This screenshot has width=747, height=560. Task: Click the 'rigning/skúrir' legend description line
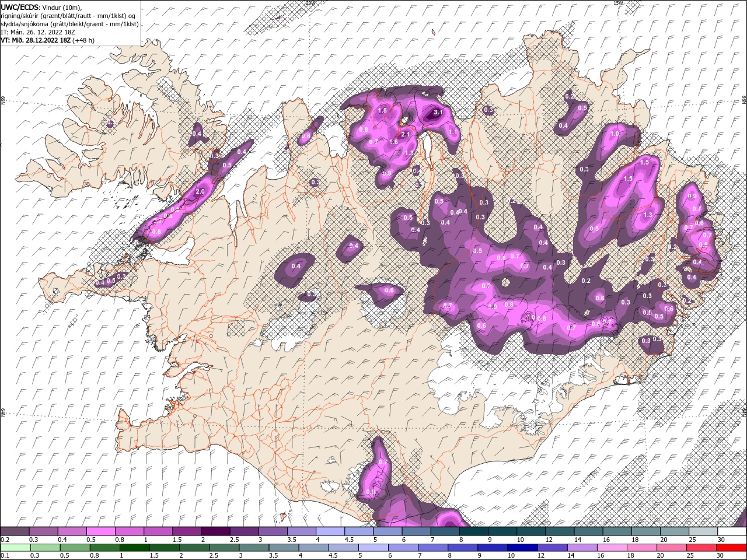click(x=68, y=16)
